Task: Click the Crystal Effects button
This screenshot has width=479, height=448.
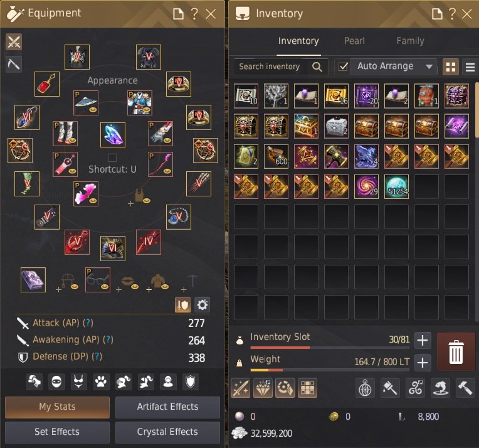Action: pos(167,432)
